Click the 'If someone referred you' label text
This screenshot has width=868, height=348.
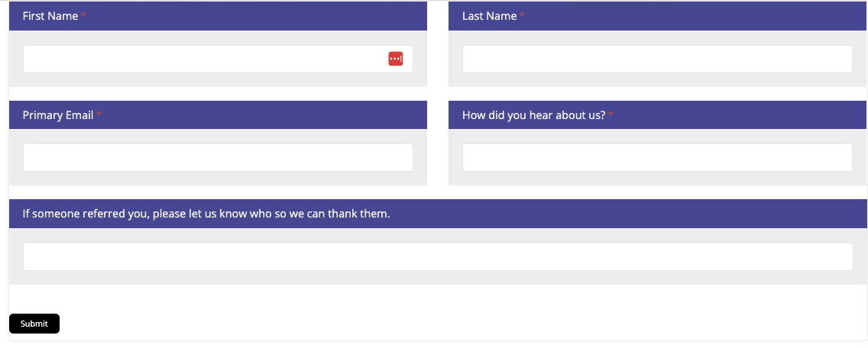click(206, 214)
